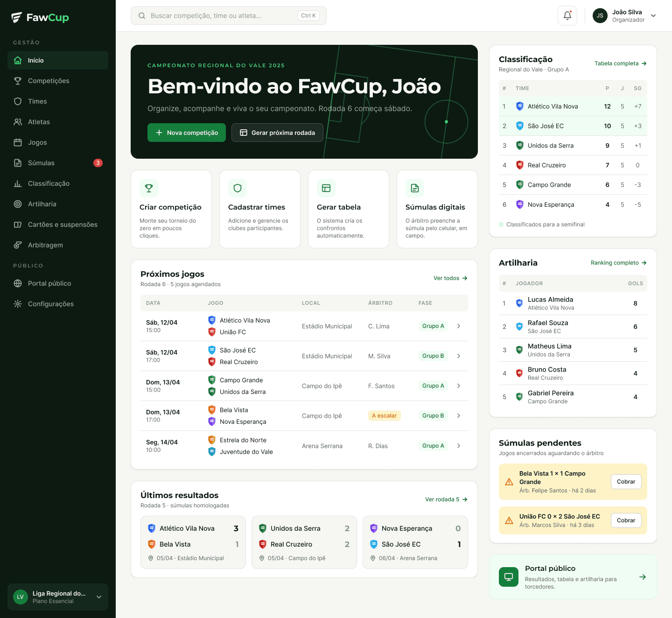Click the warning icon on União FC súmula

(x=509, y=520)
